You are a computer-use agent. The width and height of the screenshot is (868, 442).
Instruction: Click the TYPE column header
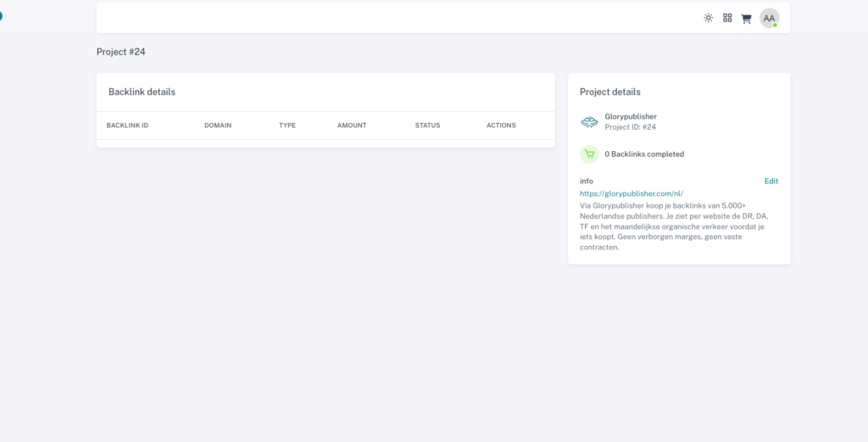click(x=287, y=126)
